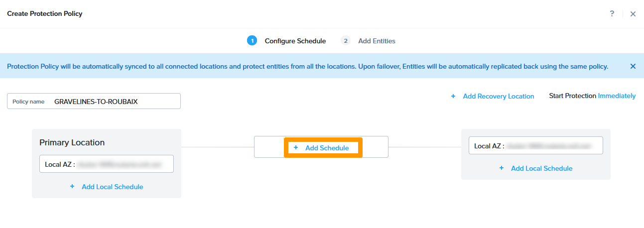Viewport: 644px width, 228px height.
Task: Click the Primary Location heading
Action: (x=72, y=142)
